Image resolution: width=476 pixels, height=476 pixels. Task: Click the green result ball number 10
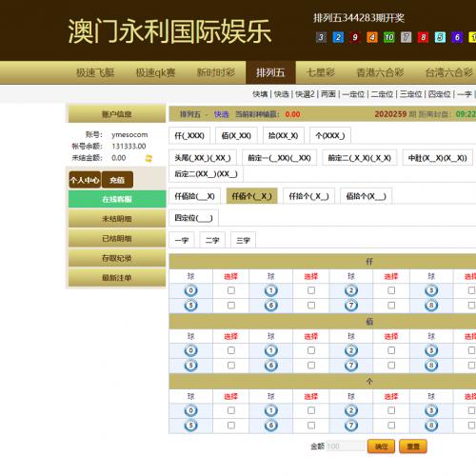[x=388, y=37]
